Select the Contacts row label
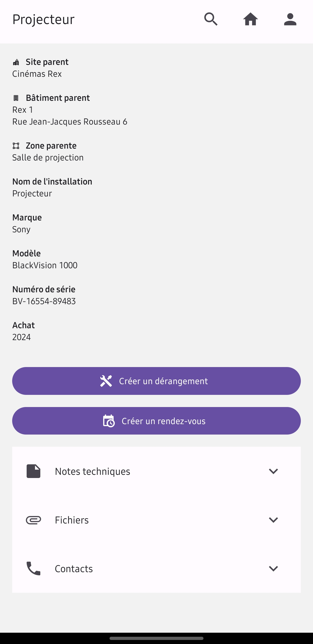 coord(74,569)
